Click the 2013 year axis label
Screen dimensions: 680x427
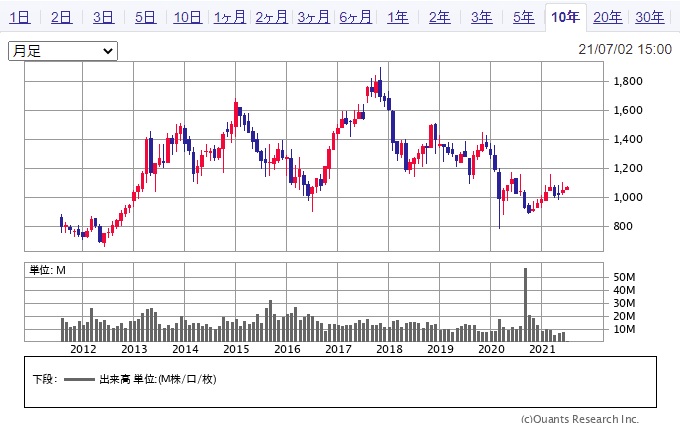coord(134,349)
